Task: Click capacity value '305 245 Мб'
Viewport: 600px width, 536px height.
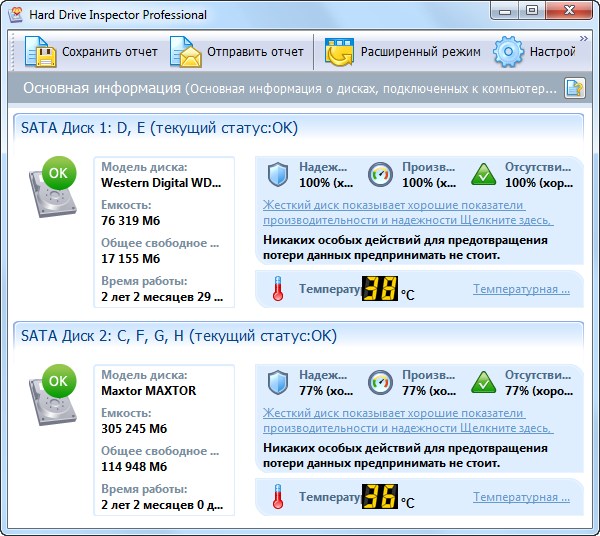Action: click(x=134, y=428)
